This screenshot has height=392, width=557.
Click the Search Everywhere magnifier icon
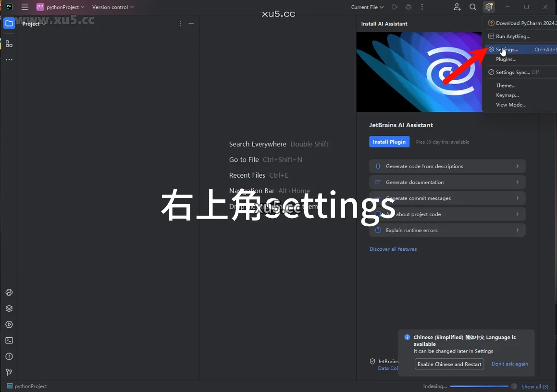[473, 7]
